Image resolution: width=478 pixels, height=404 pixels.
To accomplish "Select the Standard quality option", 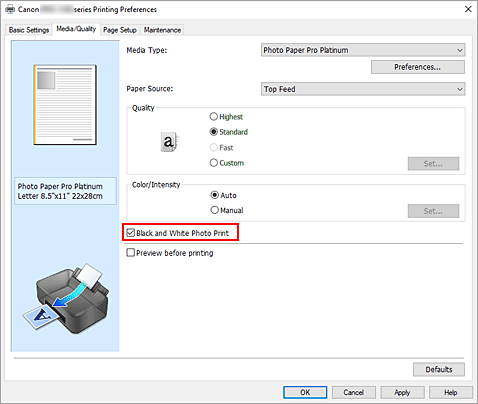I will point(214,132).
